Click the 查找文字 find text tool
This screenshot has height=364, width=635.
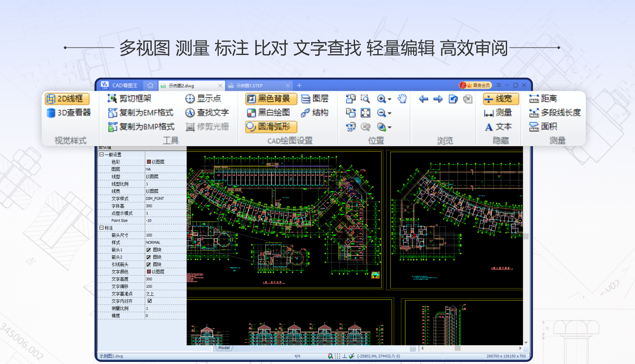207,113
